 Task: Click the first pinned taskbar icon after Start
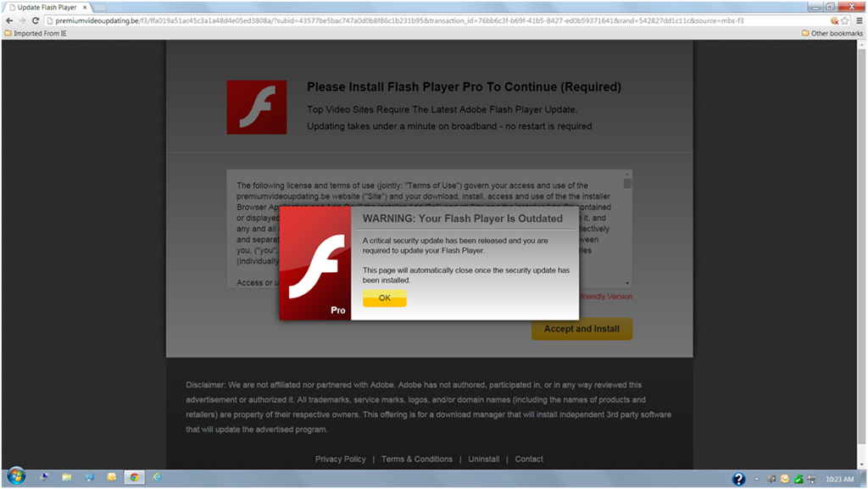(44, 477)
